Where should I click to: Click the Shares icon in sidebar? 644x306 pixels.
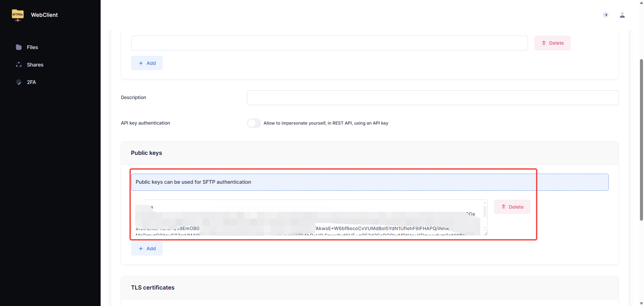(x=19, y=65)
